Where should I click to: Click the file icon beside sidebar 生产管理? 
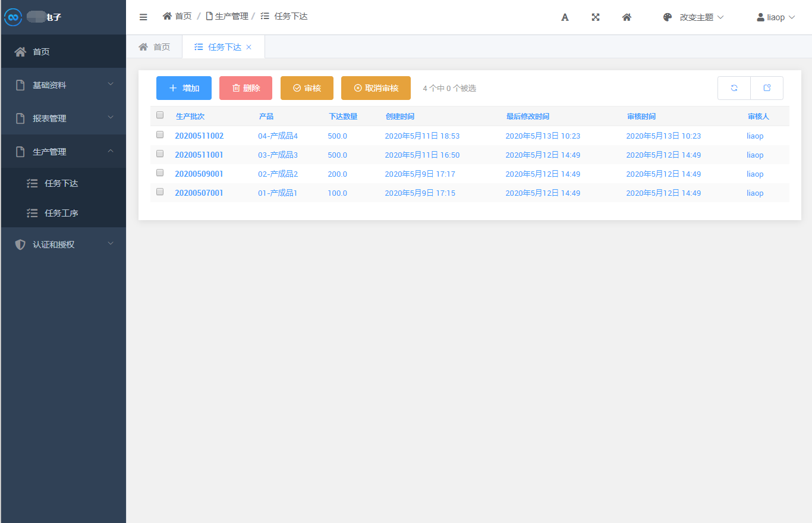tap(20, 152)
